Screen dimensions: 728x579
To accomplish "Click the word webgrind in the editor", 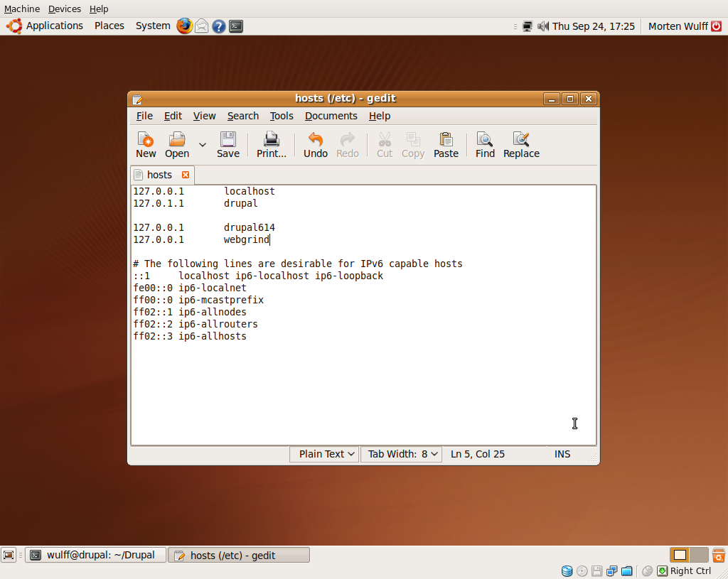I will click(247, 240).
